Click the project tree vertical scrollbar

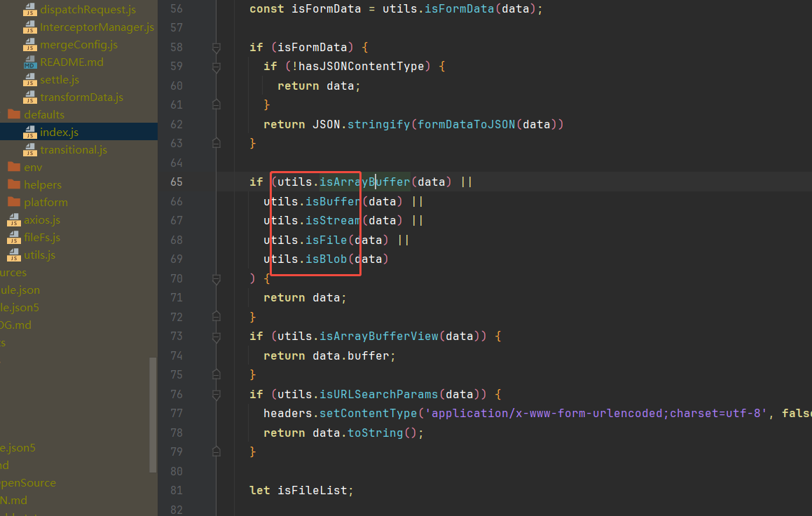153,414
